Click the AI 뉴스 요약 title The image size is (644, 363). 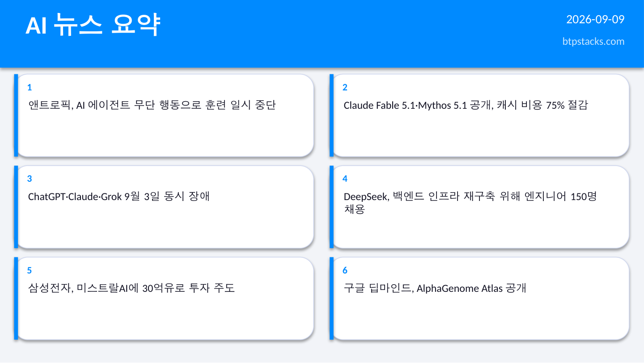click(x=93, y=25)
